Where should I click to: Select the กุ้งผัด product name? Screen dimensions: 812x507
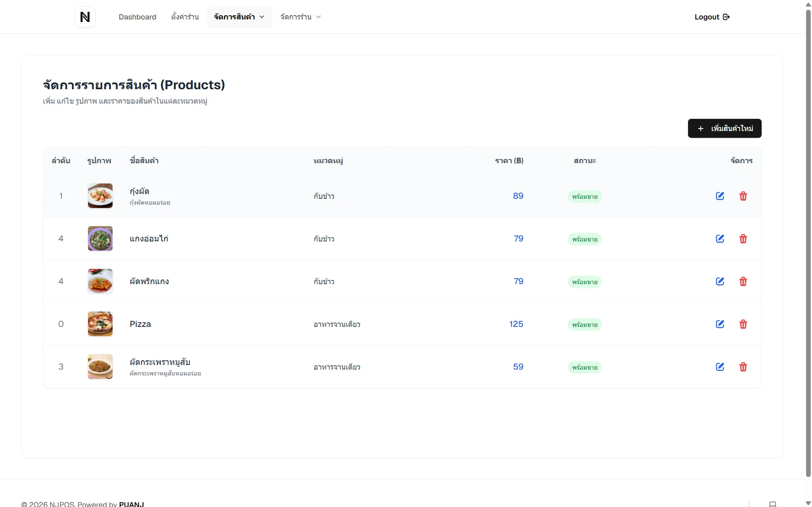tap(139, 191)
